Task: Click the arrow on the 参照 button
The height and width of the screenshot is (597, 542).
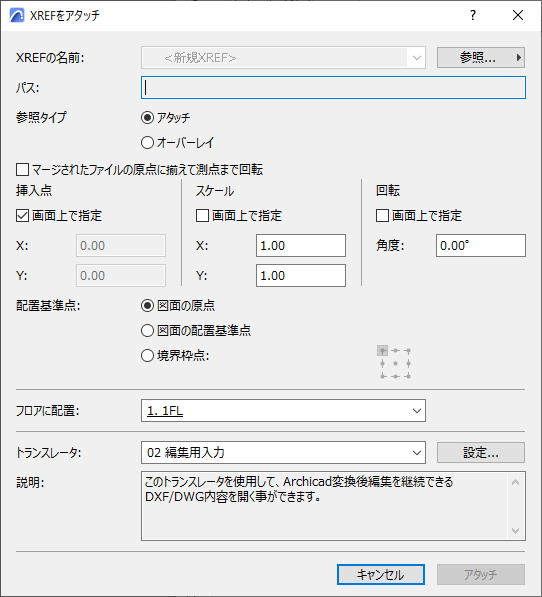Action: [518, 58]
